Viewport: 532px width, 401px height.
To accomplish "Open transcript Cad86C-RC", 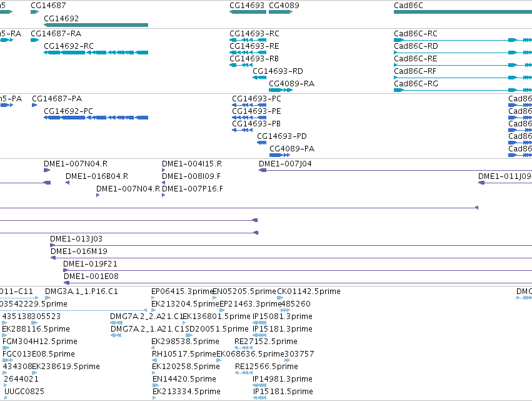I will (x=416, y=34).
